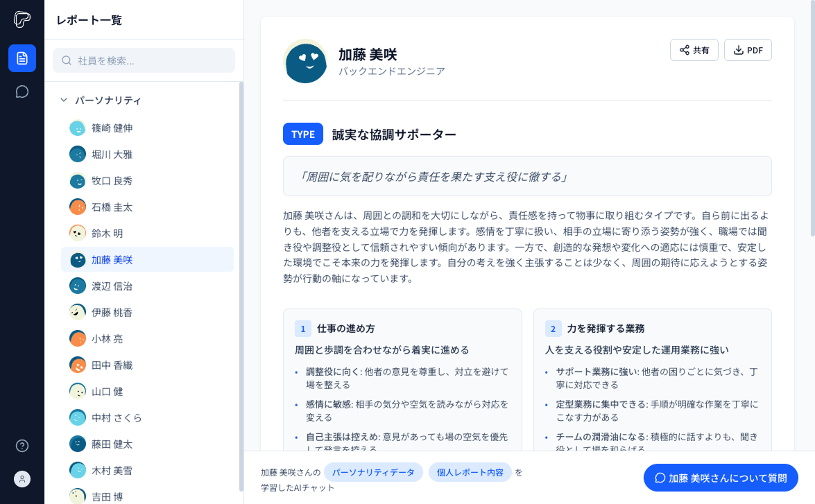Screen dimensions: 815x504
Task: Click the app logo at top left
Action: pos(22,19)
